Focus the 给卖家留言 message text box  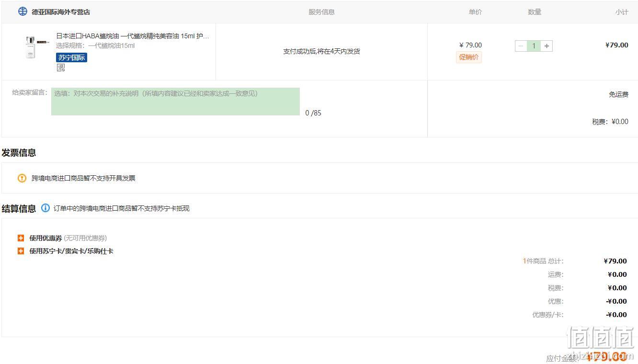(175, 102)
